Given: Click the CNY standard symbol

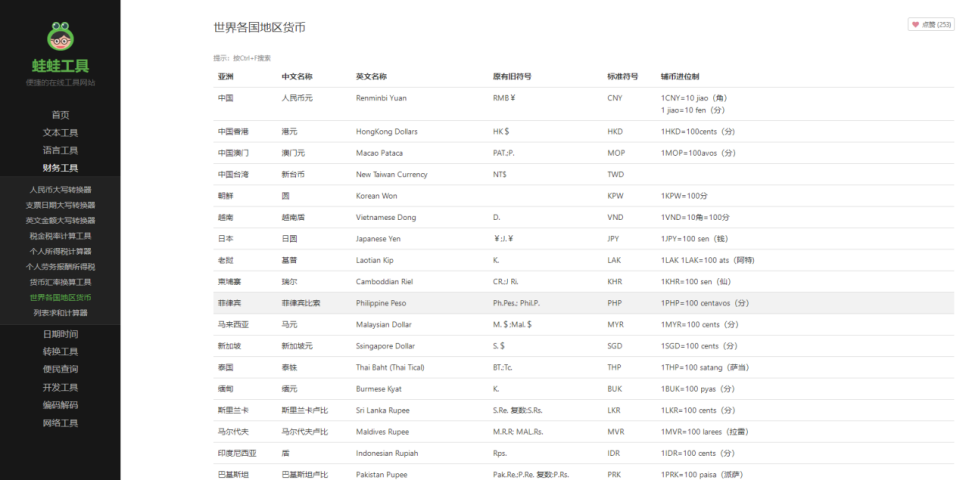Looking at the screenshot, I should [615, 98].
